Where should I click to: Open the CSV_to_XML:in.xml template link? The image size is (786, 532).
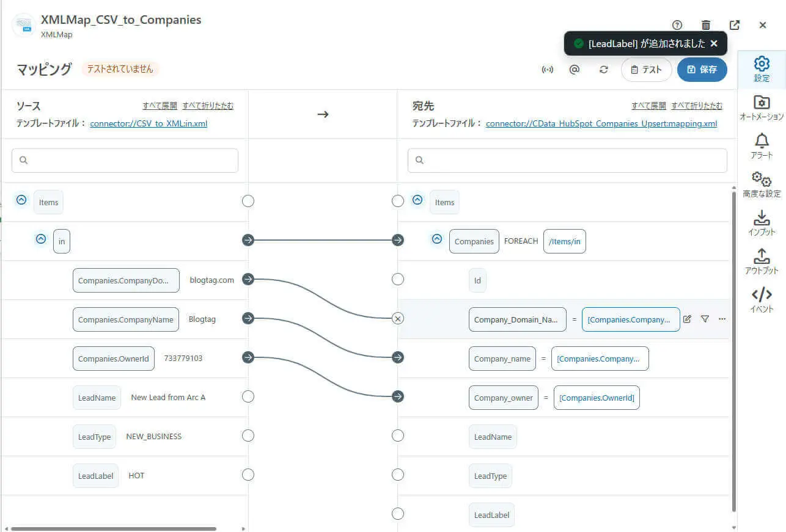(149, 123)
